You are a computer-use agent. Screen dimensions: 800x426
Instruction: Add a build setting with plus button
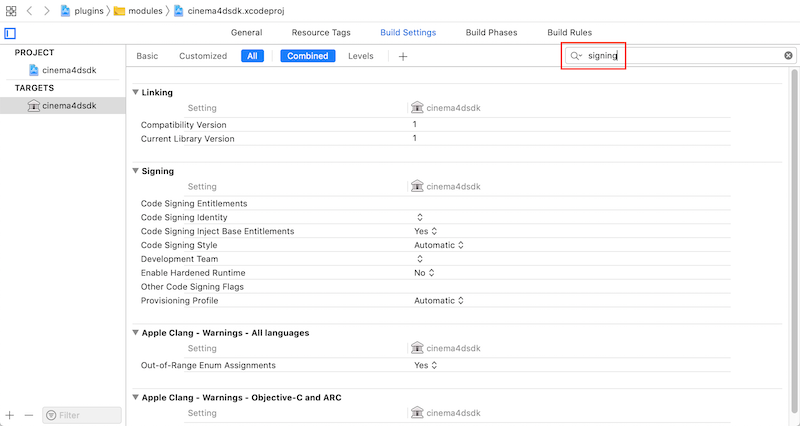click(403, 56)
